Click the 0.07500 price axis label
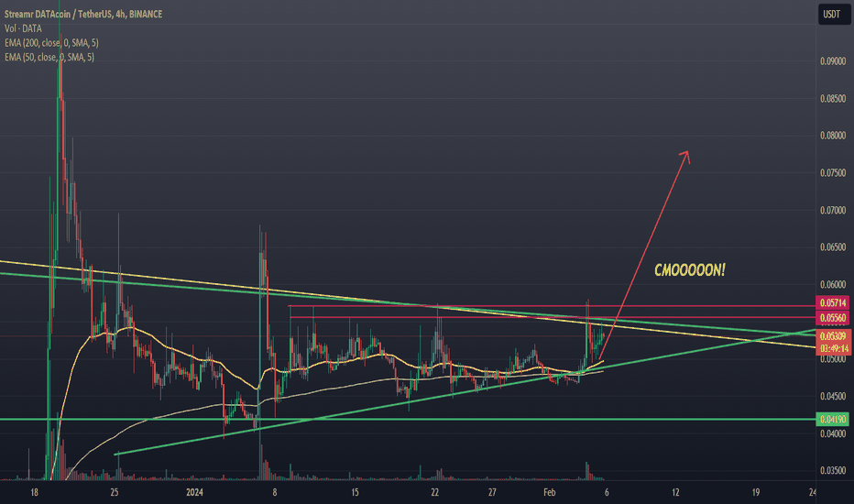The height and width of the screenshot is (504, 854). (x=833, y=172)
